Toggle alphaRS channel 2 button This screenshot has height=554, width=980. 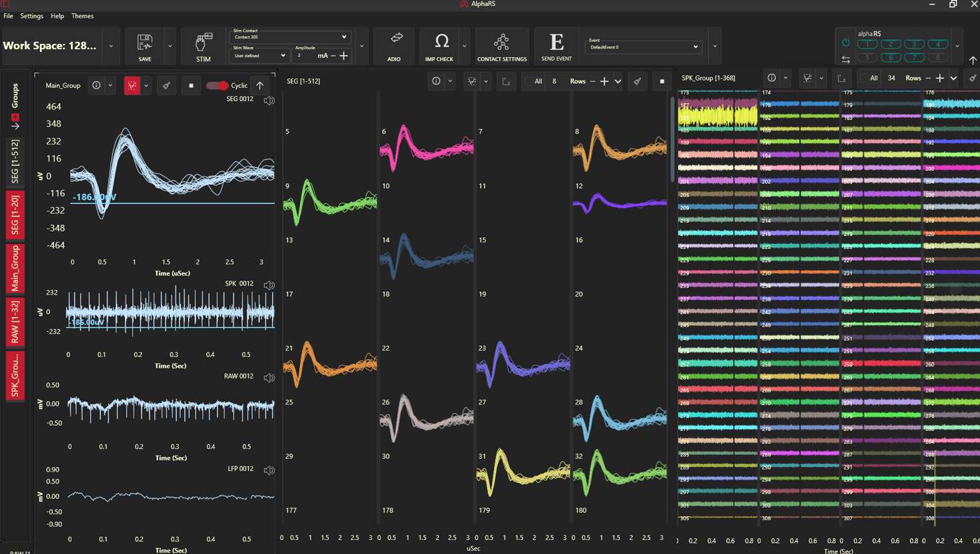pos(890,44)
